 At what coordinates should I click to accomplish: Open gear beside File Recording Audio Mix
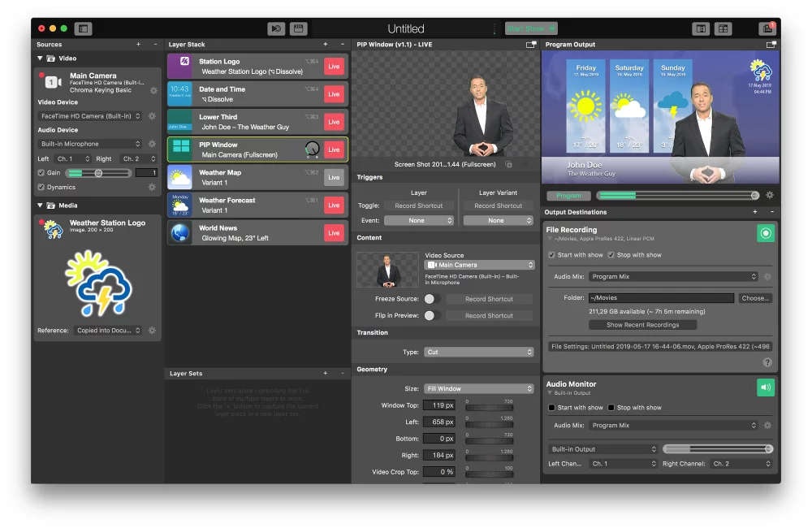[x=768, y=277]
